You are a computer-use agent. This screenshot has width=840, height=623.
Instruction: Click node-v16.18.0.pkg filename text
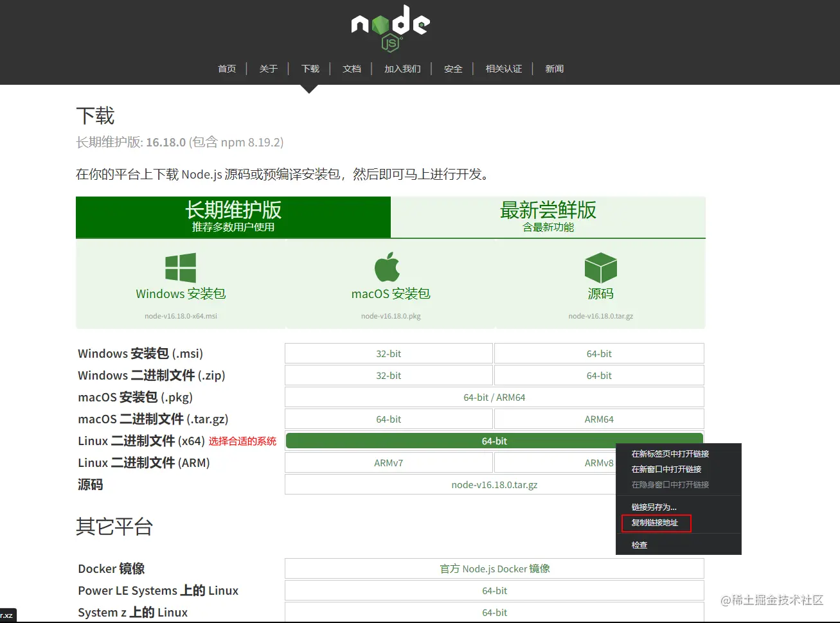[x=391, y=316]
